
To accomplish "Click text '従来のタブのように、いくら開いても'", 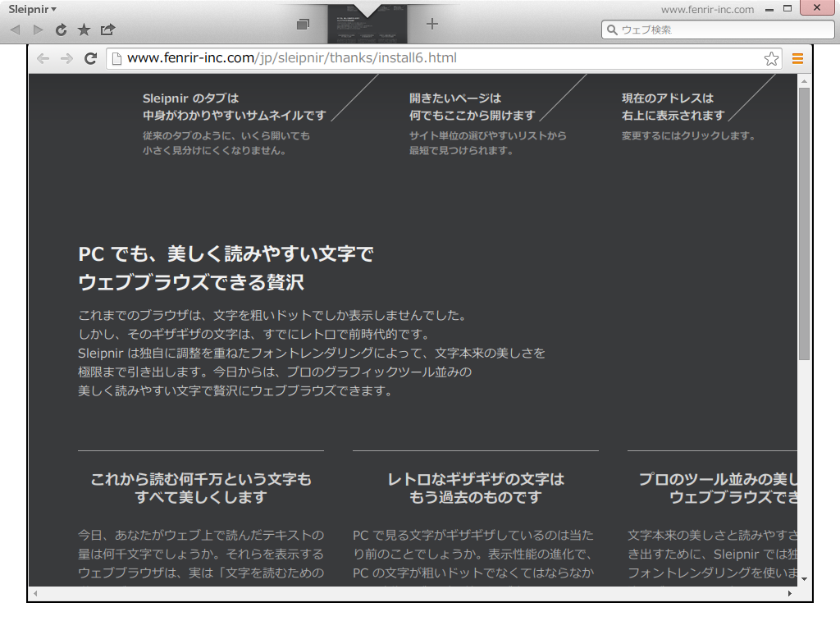I will (226, 135).
